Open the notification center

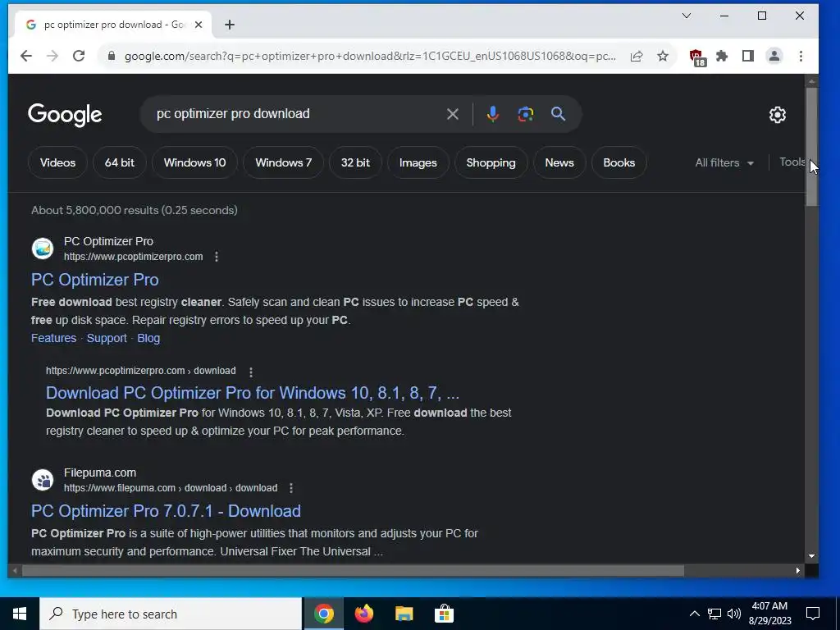point(813,614)
